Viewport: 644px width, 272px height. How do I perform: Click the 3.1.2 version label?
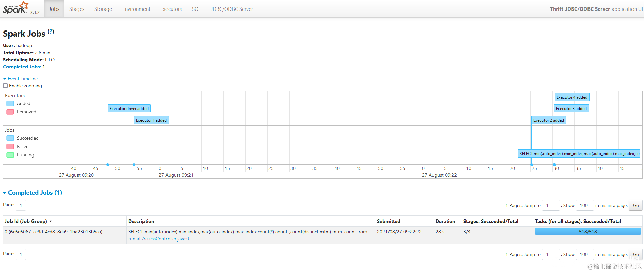(x=35, y=12)
